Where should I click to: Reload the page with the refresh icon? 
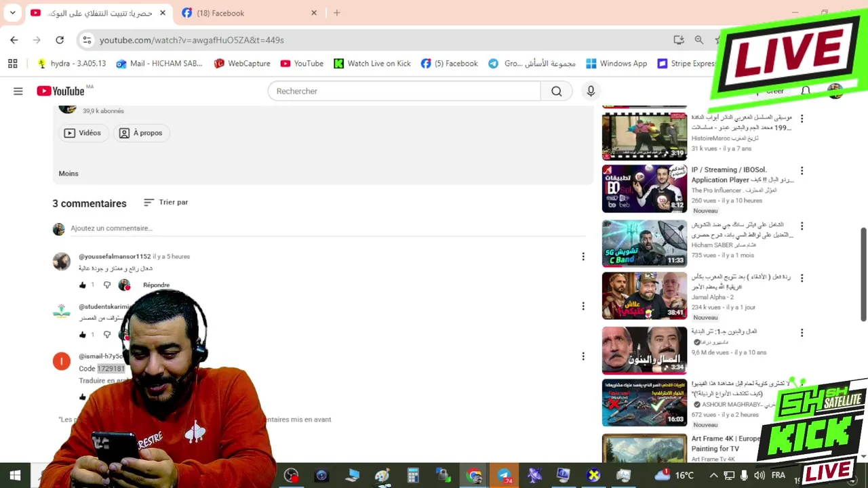pyautogui.click(x=60, y=40)
